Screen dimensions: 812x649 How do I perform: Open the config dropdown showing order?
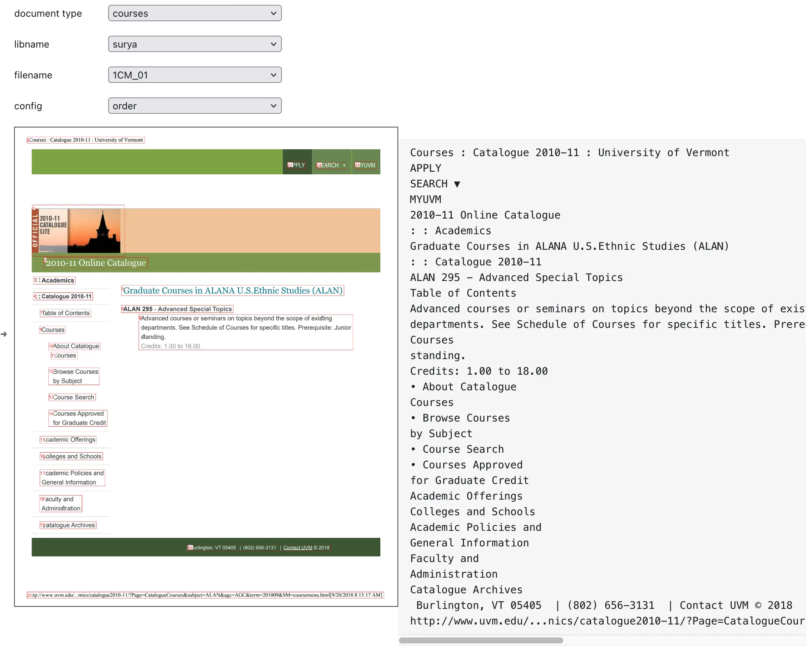pos(195,106)
